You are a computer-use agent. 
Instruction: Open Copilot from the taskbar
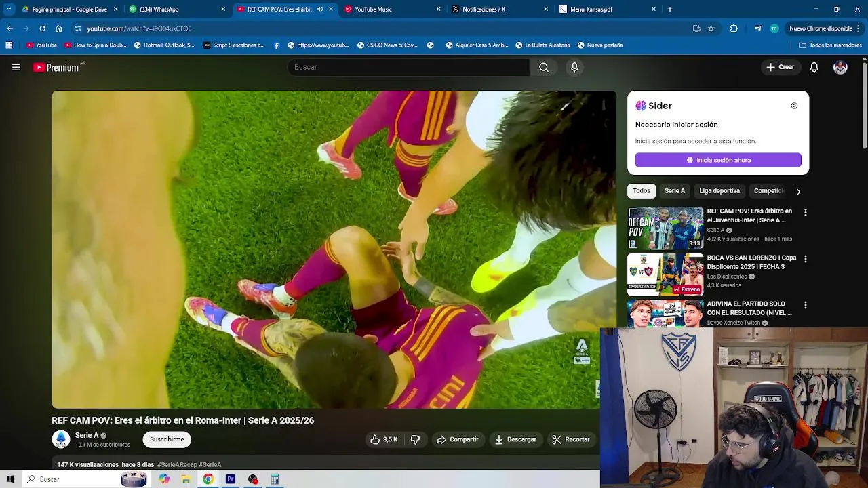[x=164, y=479]
